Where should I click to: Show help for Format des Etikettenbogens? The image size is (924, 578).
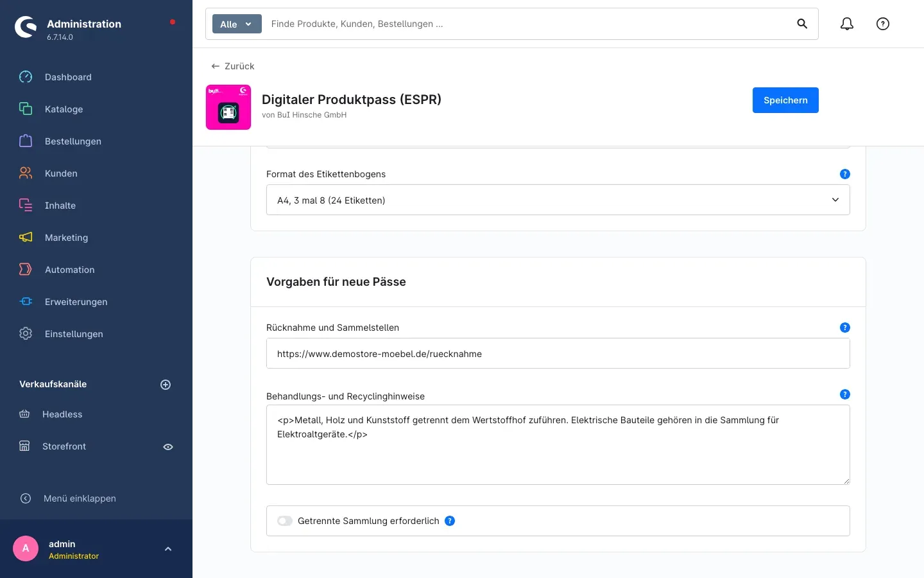click(x=845, y=174)
